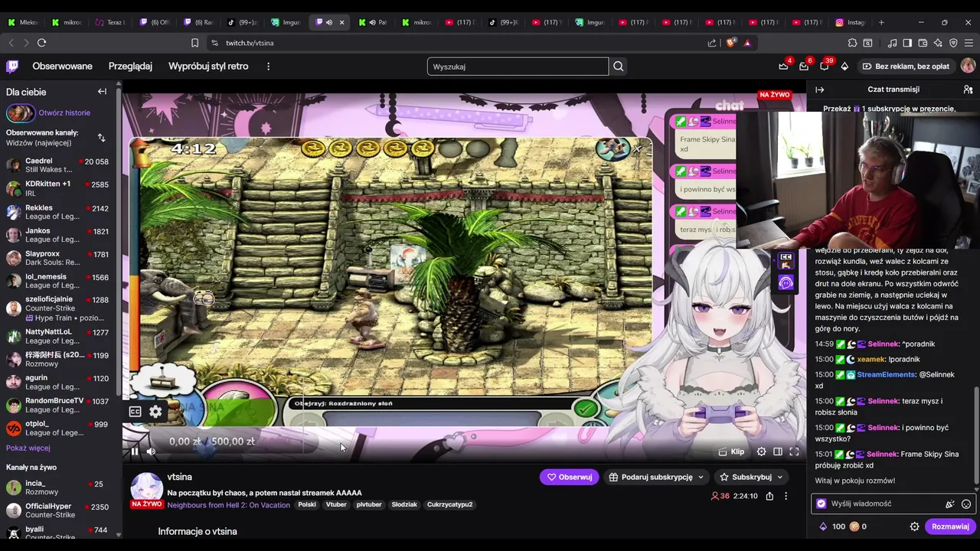Click vtsina channel avatar

pos(146,490)
